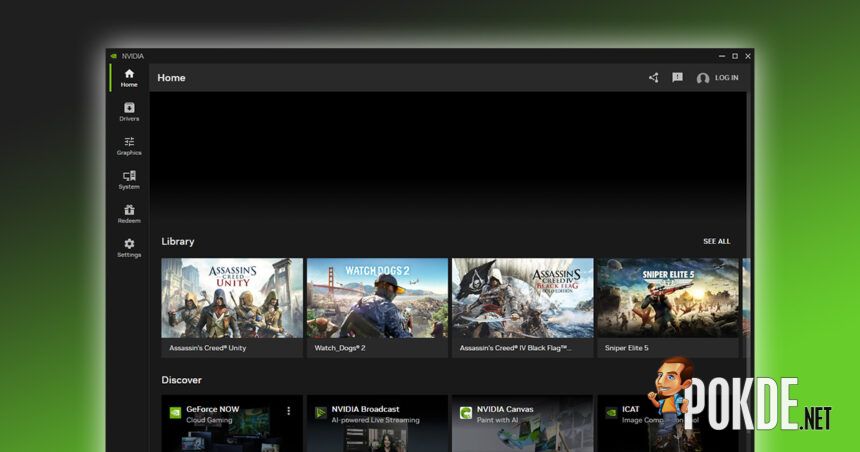Minimize the NVIDIA app window
The height and width of the screenshot is (452, 860).
[722, 56]
